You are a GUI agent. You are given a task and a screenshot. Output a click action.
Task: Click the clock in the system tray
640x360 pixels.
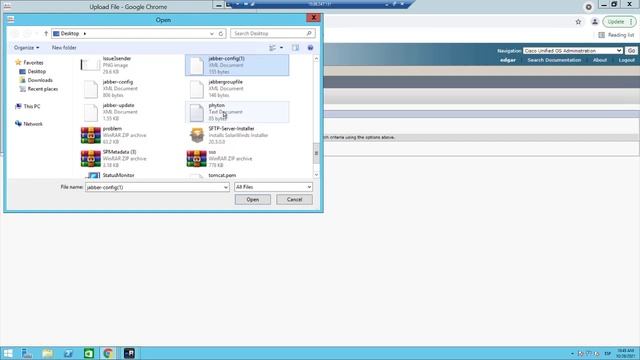tap(624, 353)
